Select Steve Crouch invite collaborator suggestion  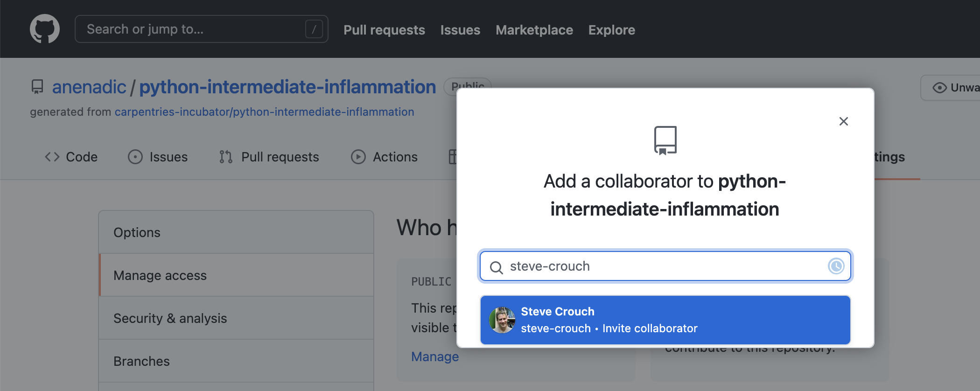pos(665,320)
